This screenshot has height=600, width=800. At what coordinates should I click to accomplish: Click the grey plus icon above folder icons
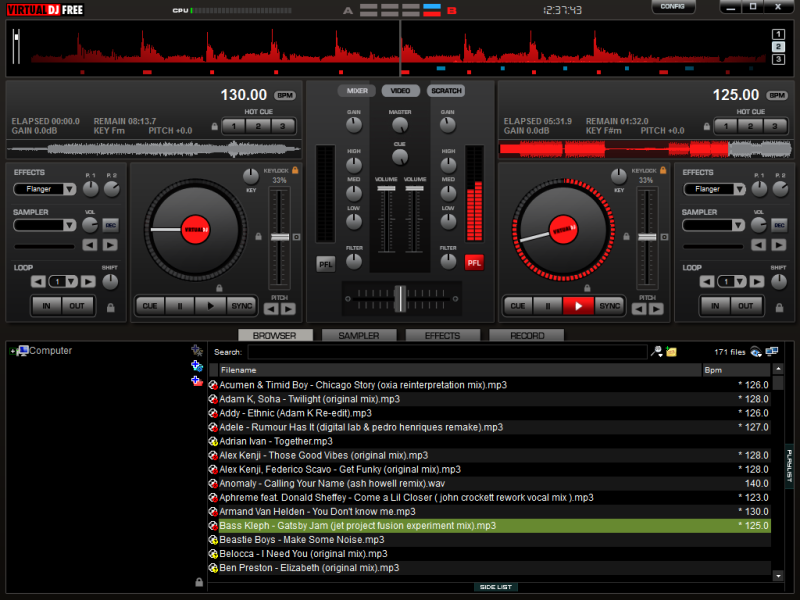pyautogui.click(x=196, y=351)
